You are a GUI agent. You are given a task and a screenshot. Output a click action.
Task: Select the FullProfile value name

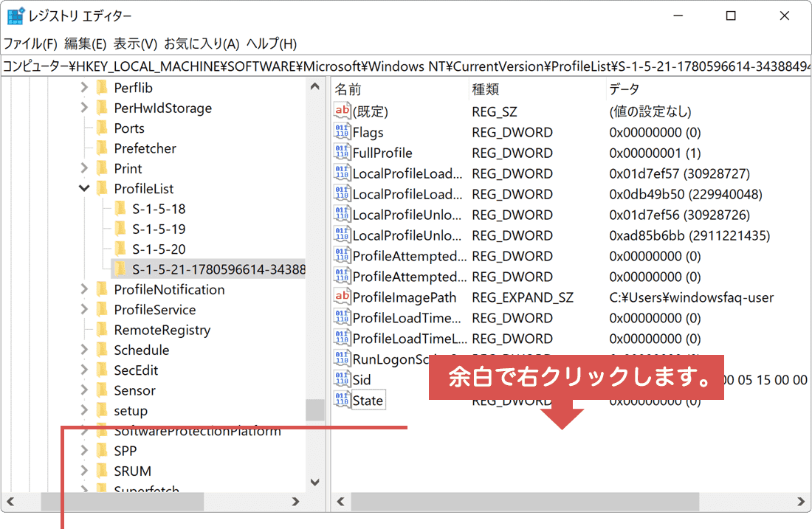coord(382,153)
